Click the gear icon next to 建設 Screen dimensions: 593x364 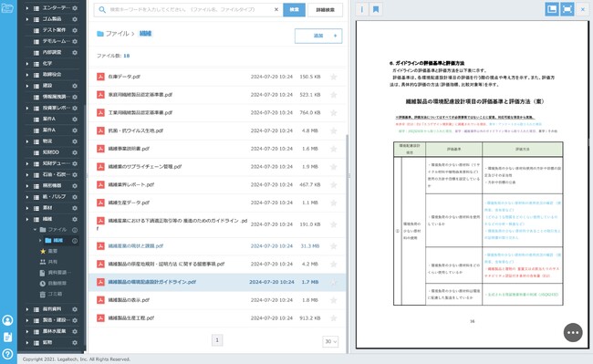tap(75, 86)
